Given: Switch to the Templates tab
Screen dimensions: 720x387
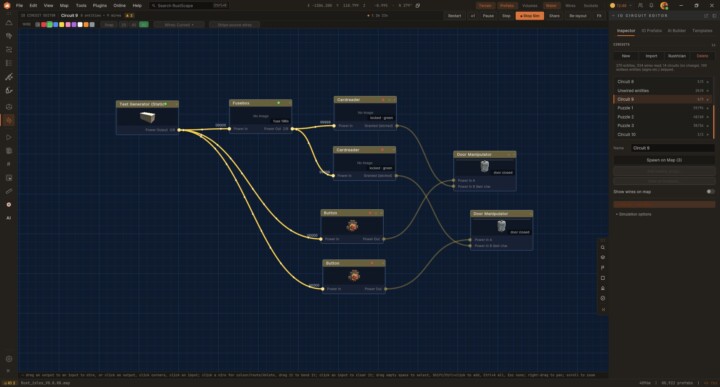Looking at the screenshot, I should tap(702, 31).
